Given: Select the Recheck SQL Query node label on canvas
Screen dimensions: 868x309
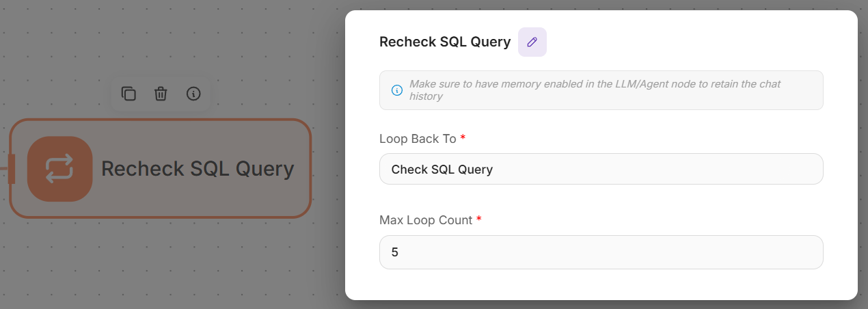Looking at the screenshot, I should click(198, 169).
